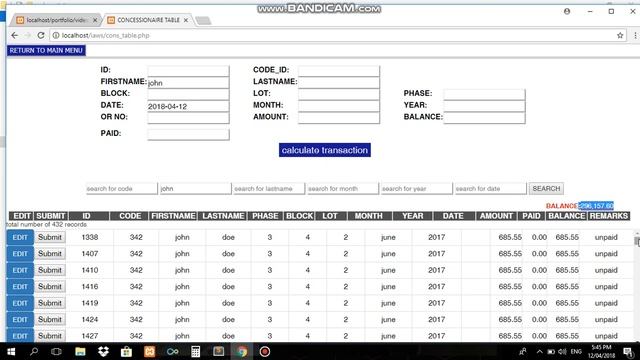640x360 pixels.
Task: Click the search for date box
Action: [x=491, y=189]
